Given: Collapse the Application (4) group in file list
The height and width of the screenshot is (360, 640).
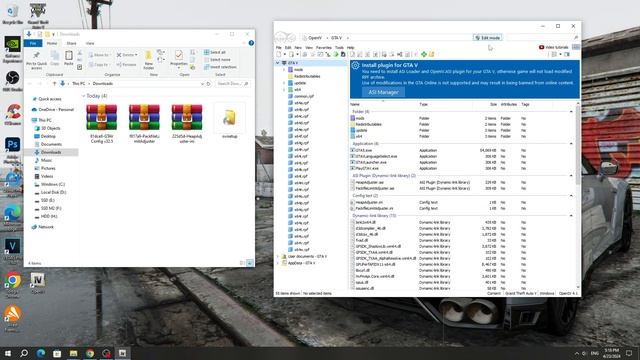Looking at the screenshot, I should [571, 144].
